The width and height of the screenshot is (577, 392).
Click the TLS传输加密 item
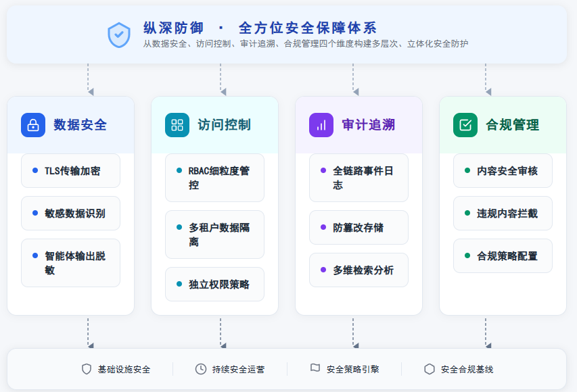70,170
